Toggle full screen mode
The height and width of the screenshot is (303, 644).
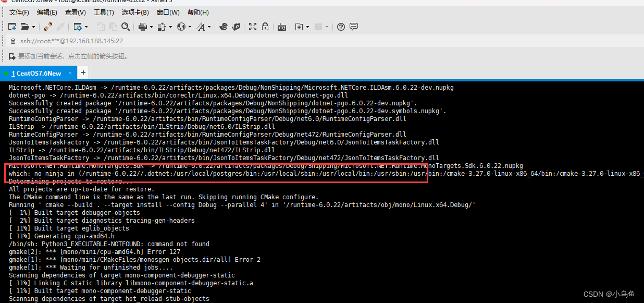coord(252,27)
